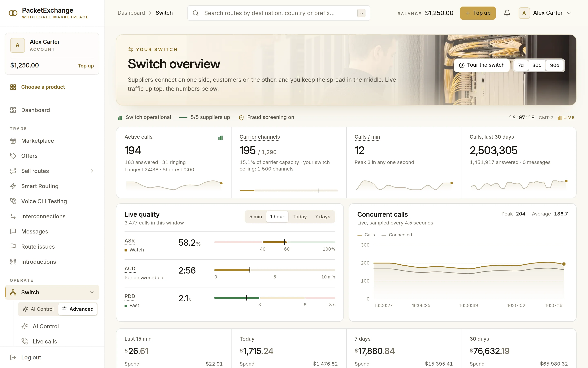Click the fraud screening shield icon
588x368 pixels.
(241, 118)
